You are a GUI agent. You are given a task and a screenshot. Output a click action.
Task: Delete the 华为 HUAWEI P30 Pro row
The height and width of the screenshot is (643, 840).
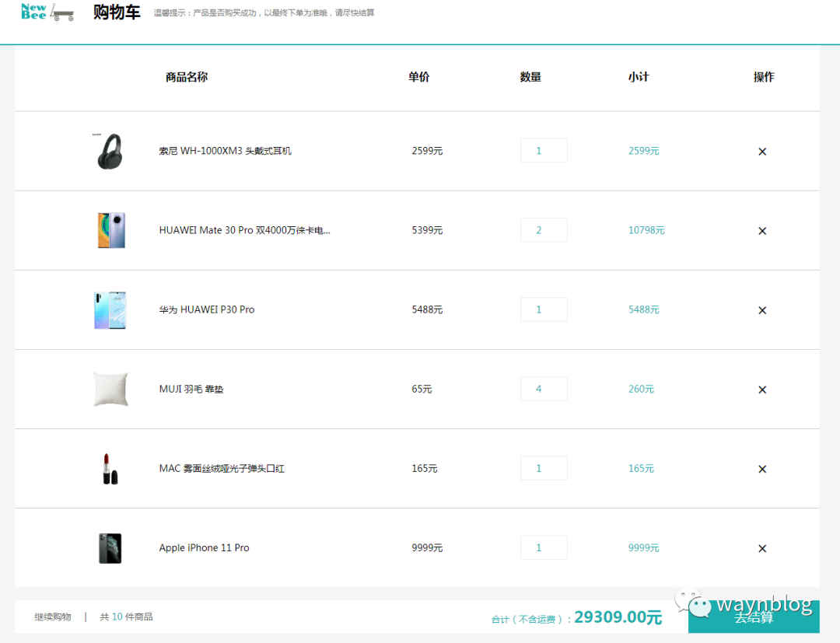pos(762,310)
